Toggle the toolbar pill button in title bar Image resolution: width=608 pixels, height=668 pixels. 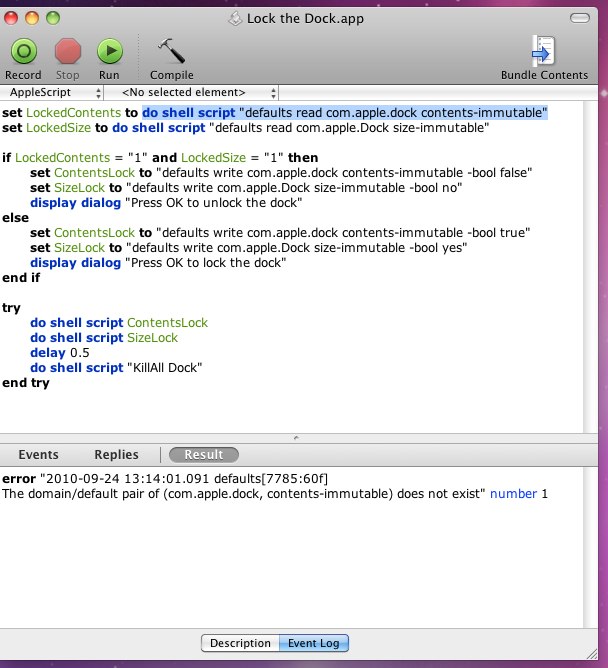coord(579,18)
